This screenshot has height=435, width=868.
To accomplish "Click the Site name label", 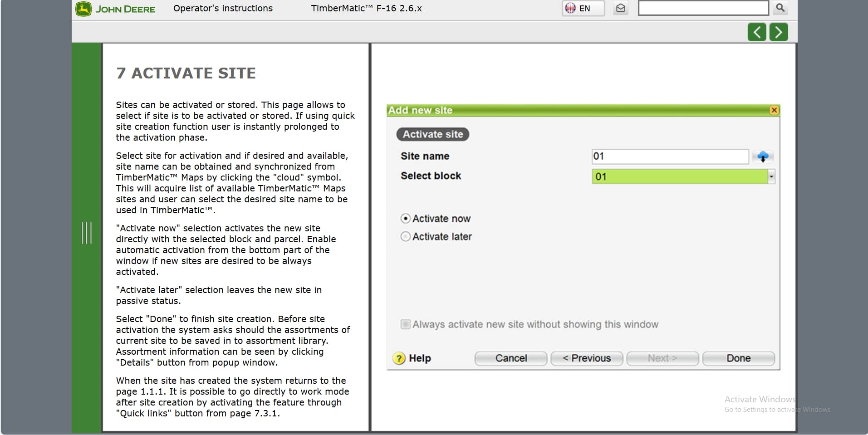I will [x=425, y=156].
